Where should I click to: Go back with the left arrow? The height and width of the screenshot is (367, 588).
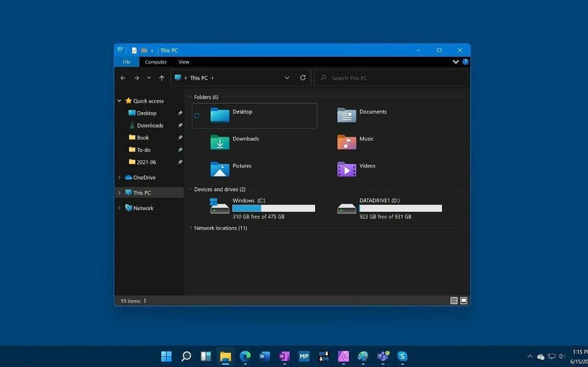tap(122, 78)
